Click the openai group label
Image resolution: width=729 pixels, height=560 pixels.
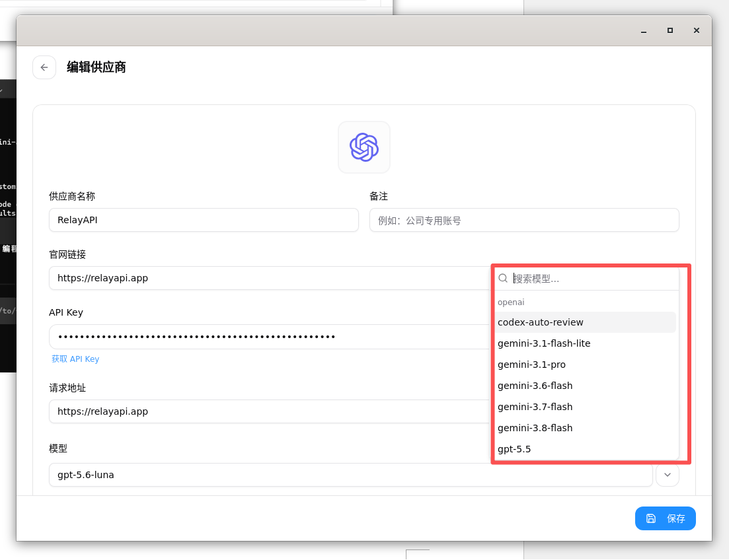(510, 302)
